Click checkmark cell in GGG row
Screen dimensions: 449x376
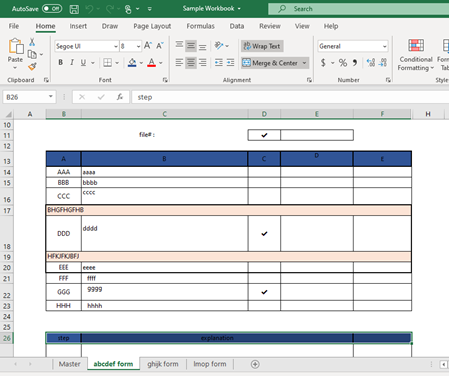[264, 292]
